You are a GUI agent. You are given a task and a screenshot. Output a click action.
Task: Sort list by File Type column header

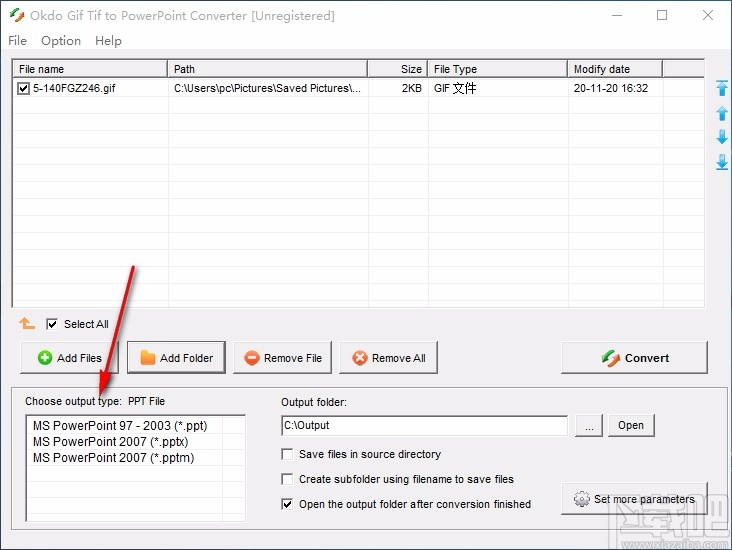[498, 69]
